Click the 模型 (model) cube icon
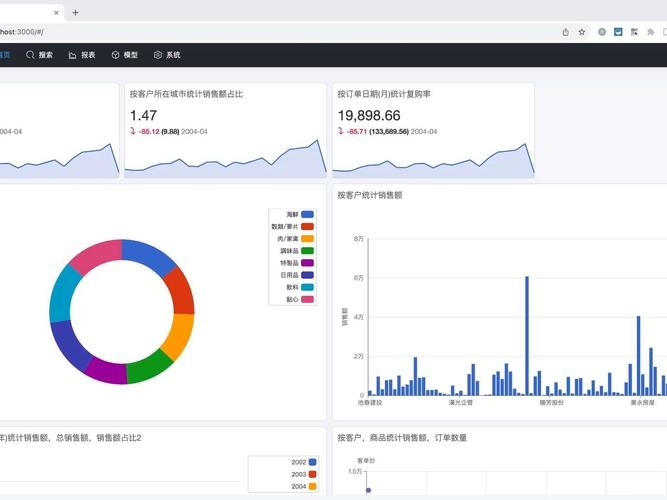Image resolution: width=667 pixels, height=500 pixels. (116, 55)
